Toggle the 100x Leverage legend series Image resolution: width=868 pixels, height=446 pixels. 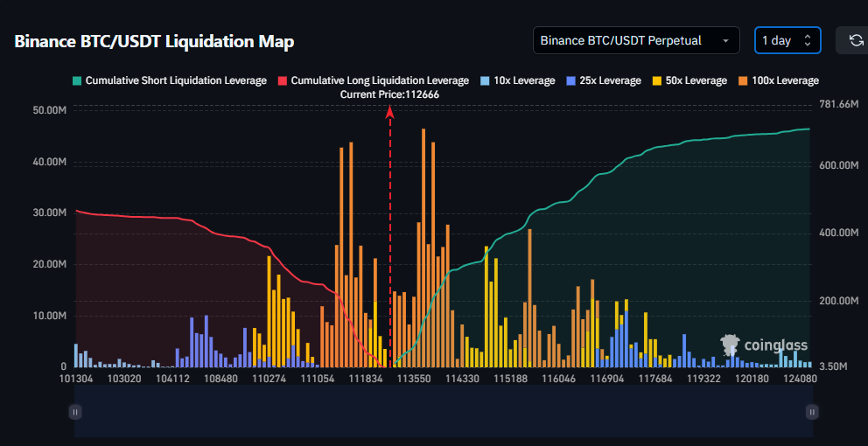pyautogui.click(x=777, y=80)
